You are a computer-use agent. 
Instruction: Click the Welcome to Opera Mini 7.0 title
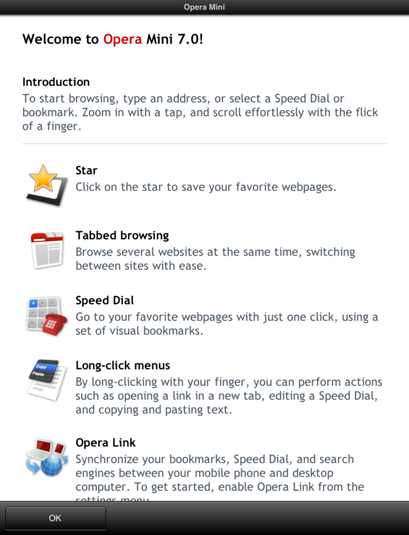pyautogui.click(x=113, y=39)
